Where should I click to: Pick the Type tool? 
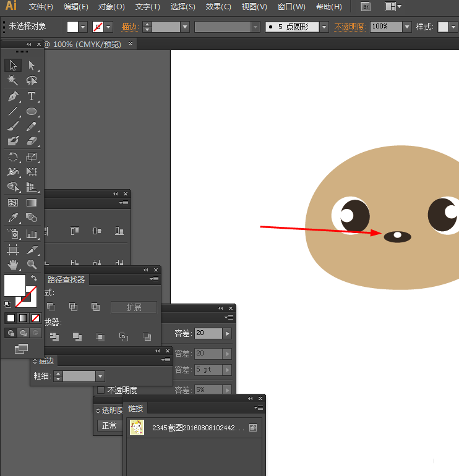[32, 96]
